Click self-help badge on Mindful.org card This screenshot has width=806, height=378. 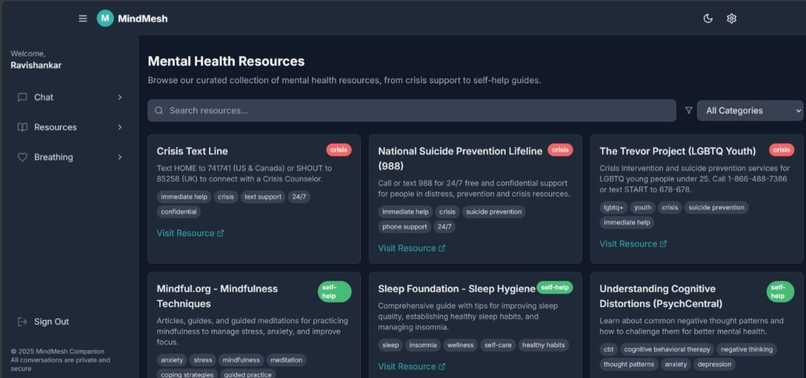tap(334, 292)
